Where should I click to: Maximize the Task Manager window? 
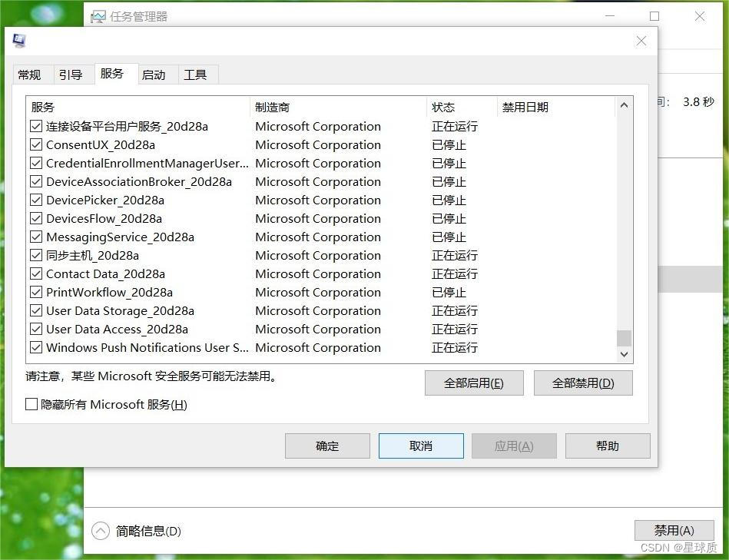tap(654, 16)
